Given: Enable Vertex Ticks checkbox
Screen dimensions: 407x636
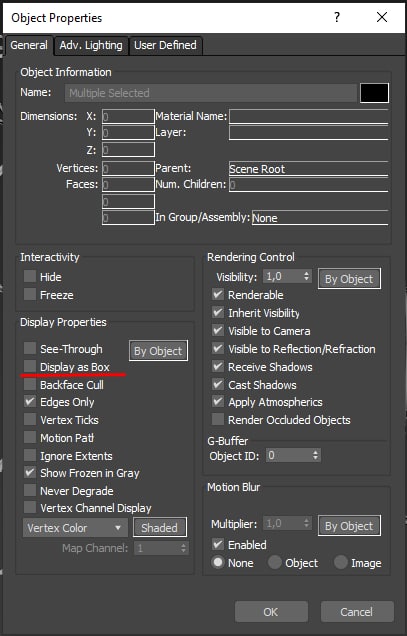Looking at the screenshot, I should pyautogui.click(x=30, y=419).
